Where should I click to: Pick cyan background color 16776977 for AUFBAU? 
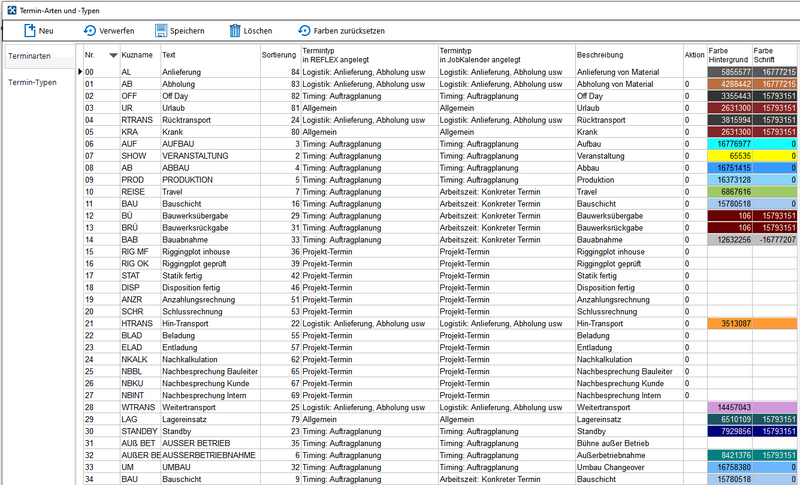pos(730,144)
